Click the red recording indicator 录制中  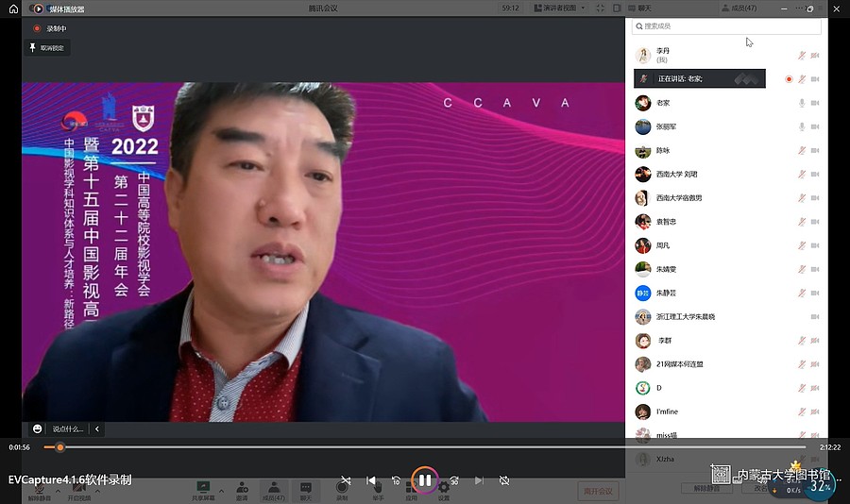pos(50,28)
